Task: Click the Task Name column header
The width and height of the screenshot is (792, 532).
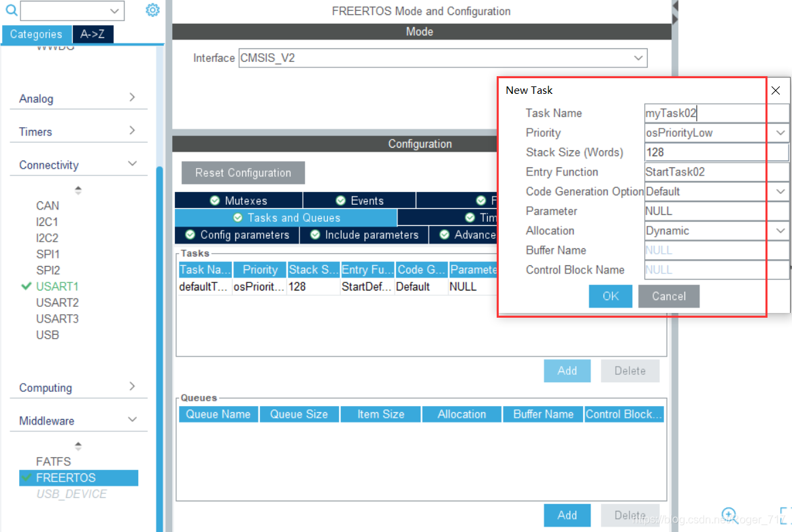Action: click(205, 270)
